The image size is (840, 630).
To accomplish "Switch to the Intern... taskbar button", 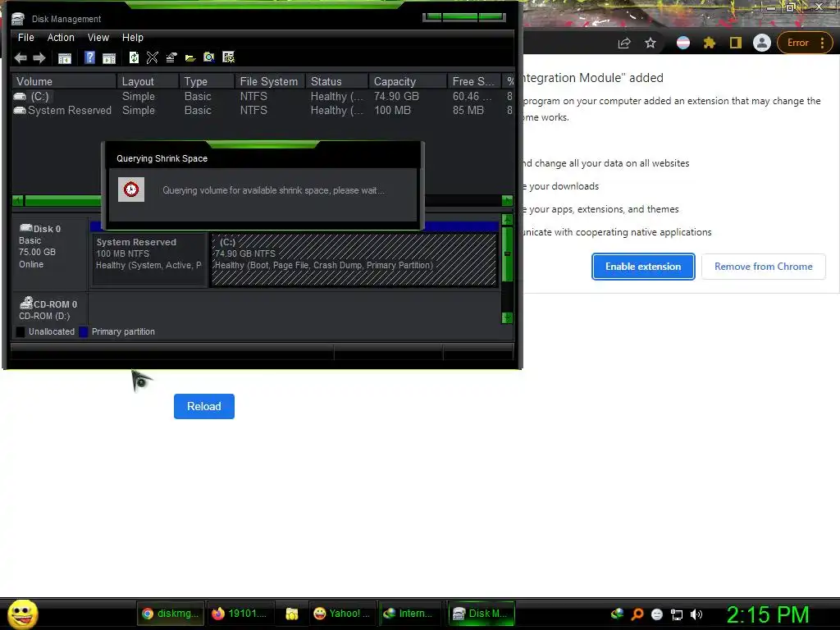I will (x=412, y=614).
